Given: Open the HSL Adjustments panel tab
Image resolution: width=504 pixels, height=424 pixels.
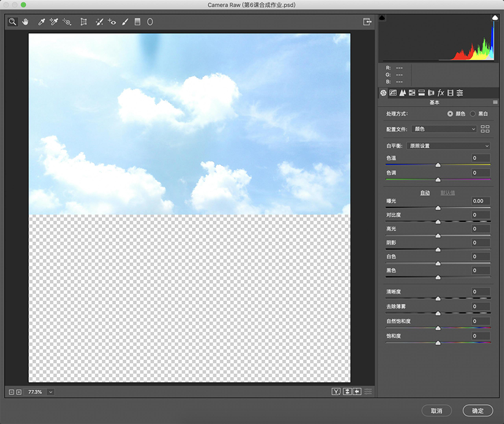Looking at the screenshot, I should pyautogui.click(x=412, y=93).
